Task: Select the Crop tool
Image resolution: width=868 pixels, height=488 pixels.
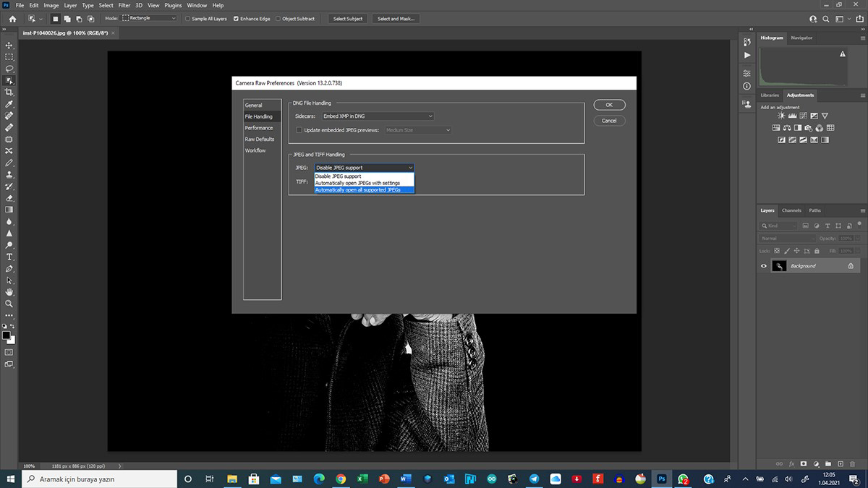Action: [9, 93]
